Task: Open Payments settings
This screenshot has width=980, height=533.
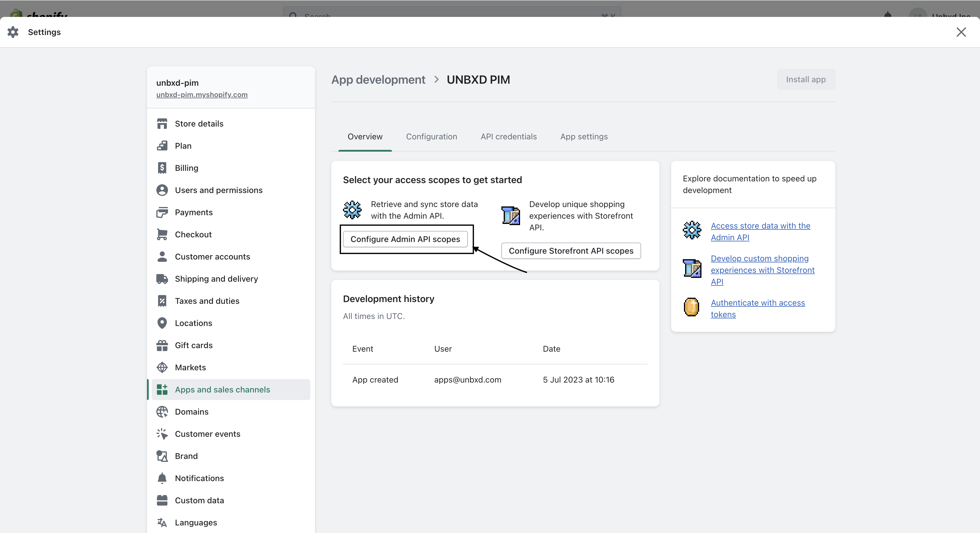Action: pos(230,212)
